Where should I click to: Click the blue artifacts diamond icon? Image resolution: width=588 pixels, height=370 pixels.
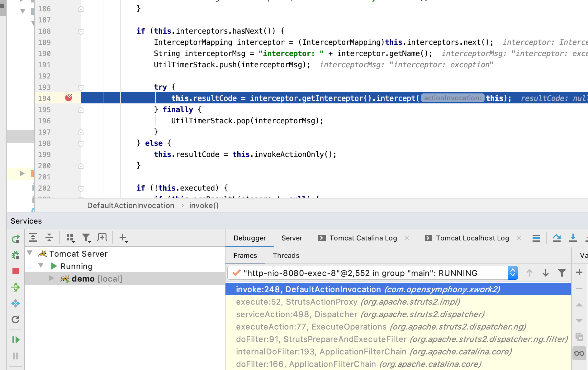point(16,303)
